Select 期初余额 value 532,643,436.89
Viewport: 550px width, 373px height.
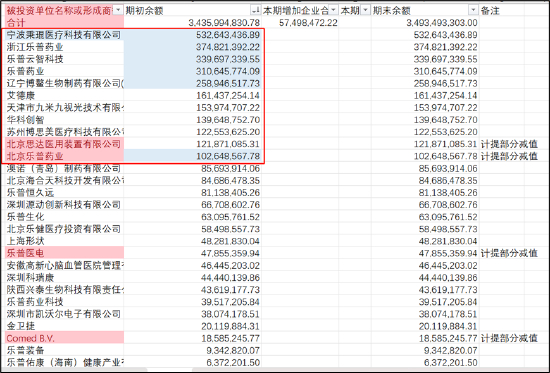click(x=228, y=35)
